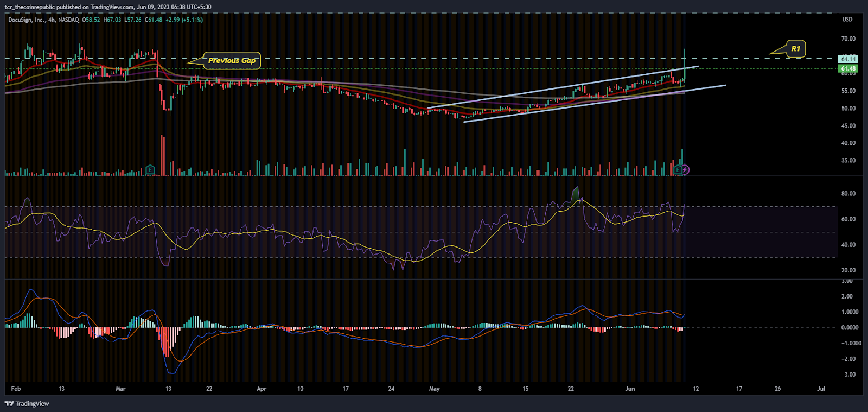Select the Previous Gap callout label
The height and width of the screenshot is (412, 868).
pyautogui.click(x=232, y=60)
